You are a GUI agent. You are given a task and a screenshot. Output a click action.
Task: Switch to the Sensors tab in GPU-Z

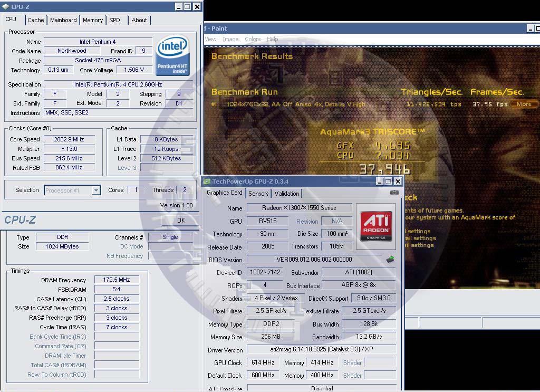coord(258,193)
